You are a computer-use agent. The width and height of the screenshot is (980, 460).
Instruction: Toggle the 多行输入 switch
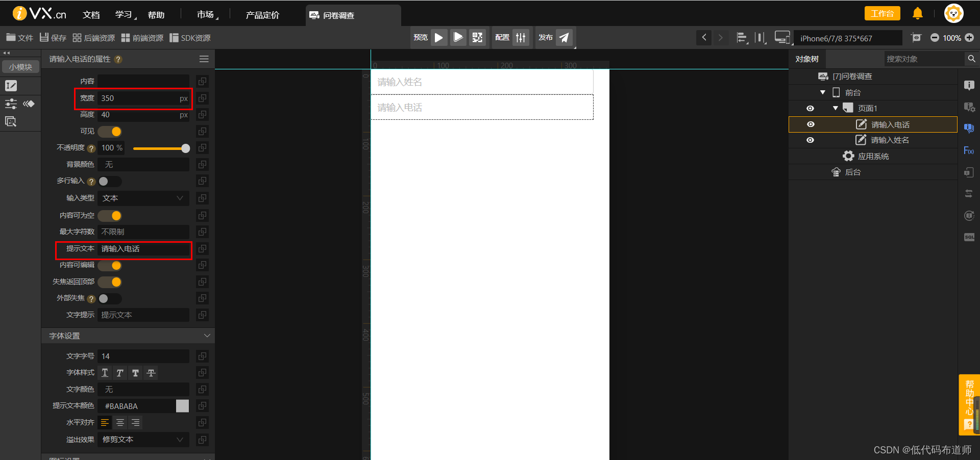(110, 181)
